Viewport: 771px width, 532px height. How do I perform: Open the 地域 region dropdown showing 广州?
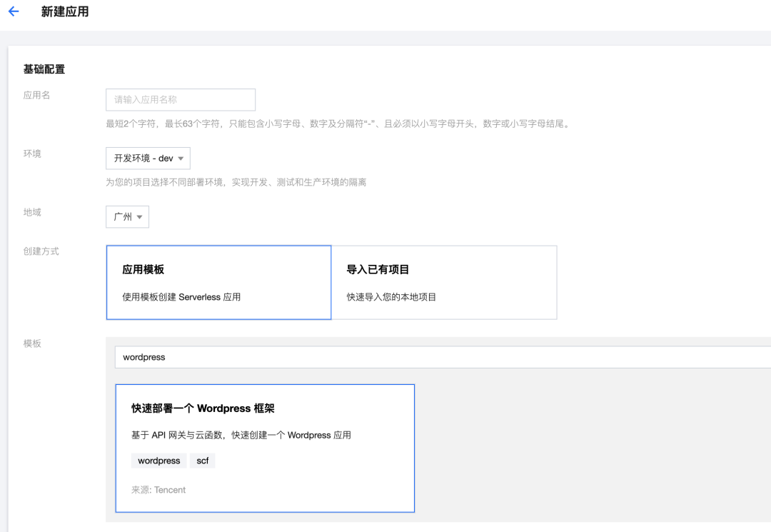pyautogui.click(x=127, y=216)
